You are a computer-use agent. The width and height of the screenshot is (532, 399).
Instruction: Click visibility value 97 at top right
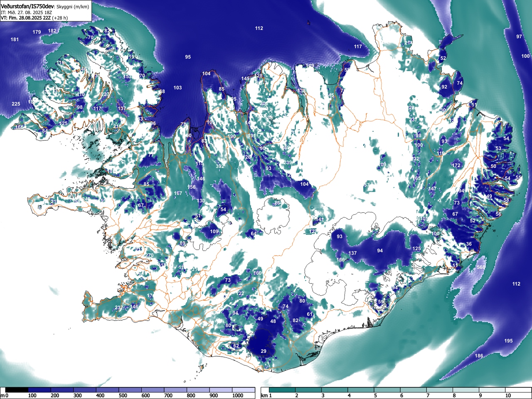(x=519, y=37)
